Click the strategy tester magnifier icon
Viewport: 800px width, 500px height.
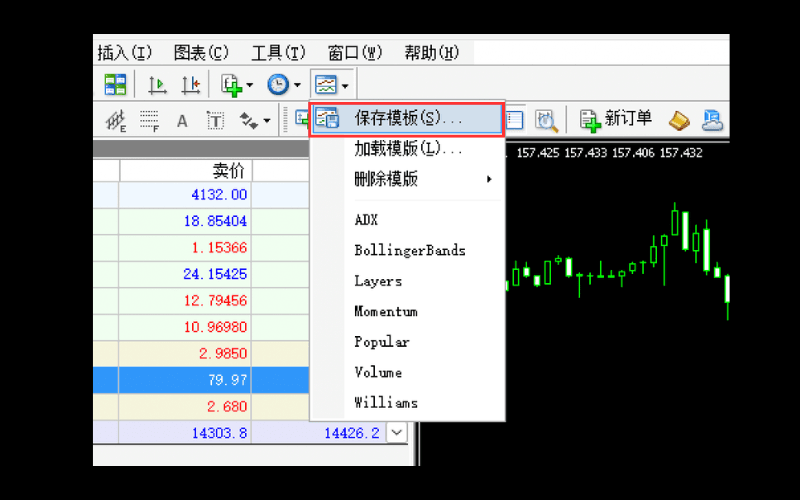pos(546,121)
